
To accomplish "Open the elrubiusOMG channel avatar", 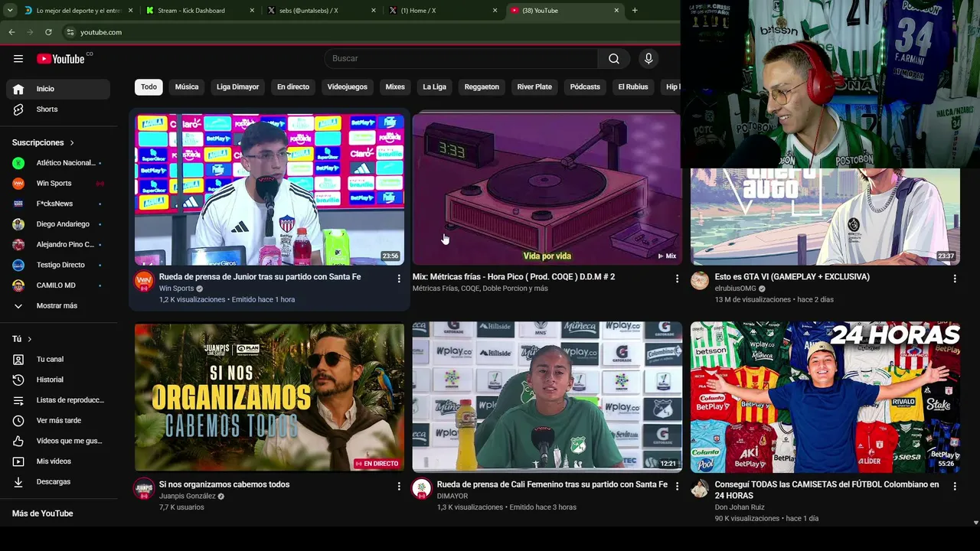I will [700, 282].
